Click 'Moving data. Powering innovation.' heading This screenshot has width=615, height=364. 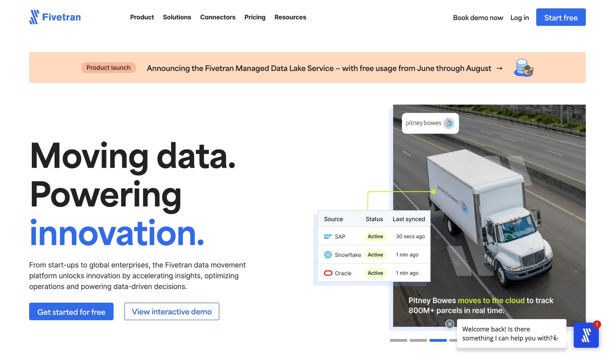pos(133,194)
